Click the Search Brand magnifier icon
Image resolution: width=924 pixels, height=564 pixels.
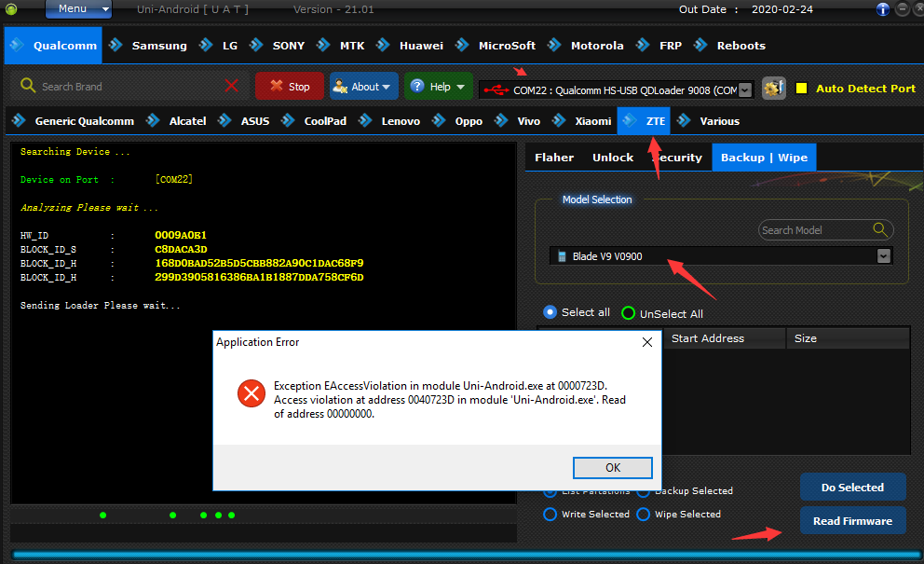click(28, 86)
